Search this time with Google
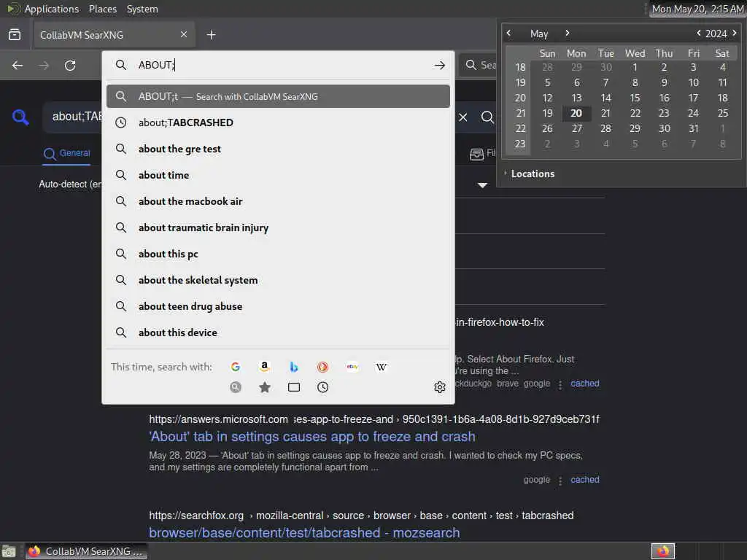747x560 pixels. (236, 367)
